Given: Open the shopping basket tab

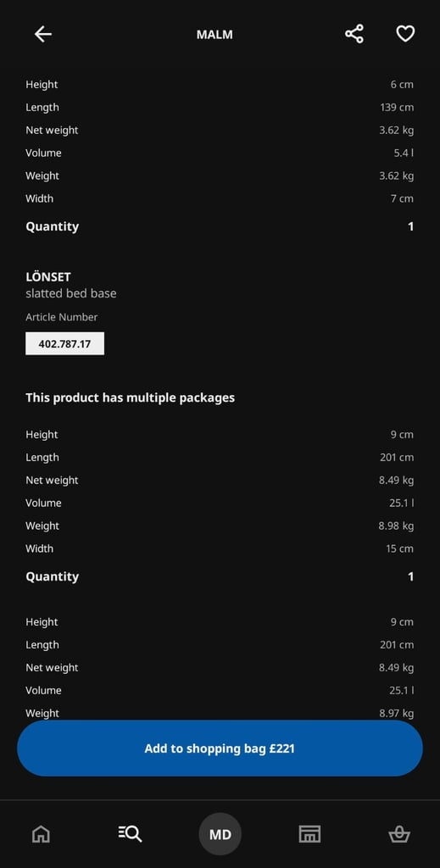Looking at the screenshot, I should coord(399,834).
